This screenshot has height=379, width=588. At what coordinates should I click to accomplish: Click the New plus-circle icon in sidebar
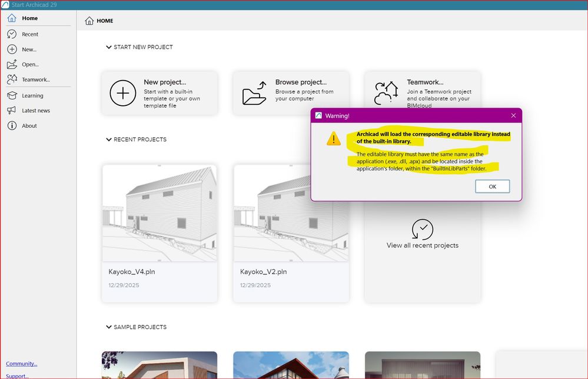(12, 49)
